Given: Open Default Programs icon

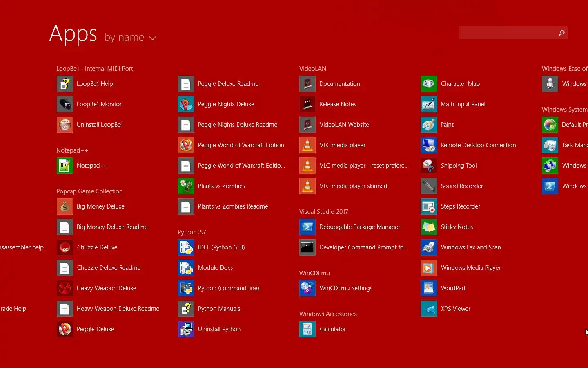Looking at the screenshot, I should [x=550, y=125].
